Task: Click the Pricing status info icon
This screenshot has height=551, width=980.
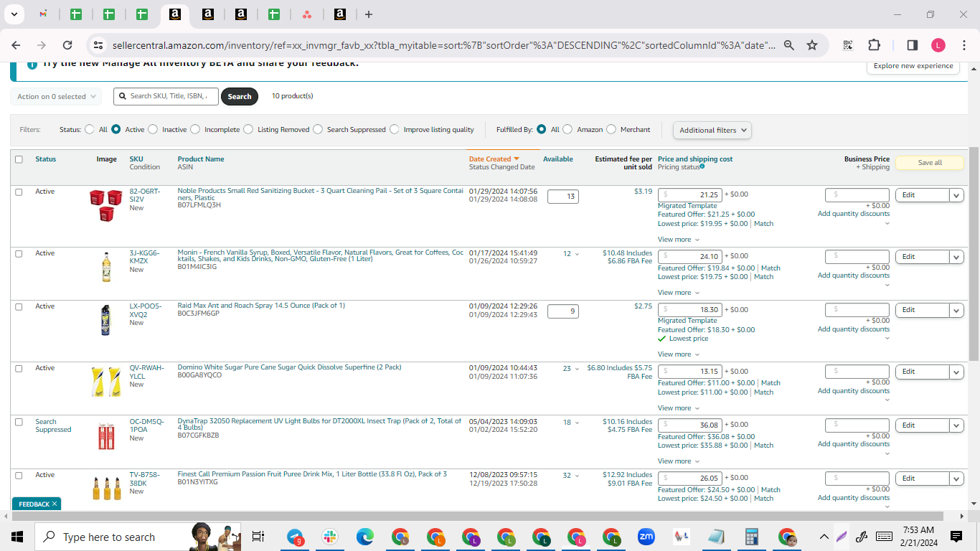Action: coord(702,166)
